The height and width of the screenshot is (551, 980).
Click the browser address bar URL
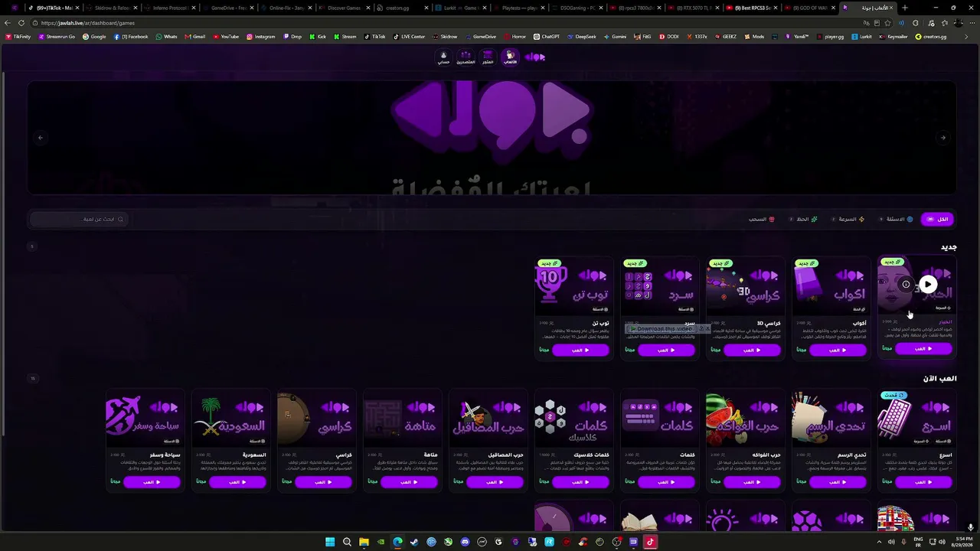pyautogui.click(x=88, y=23)
